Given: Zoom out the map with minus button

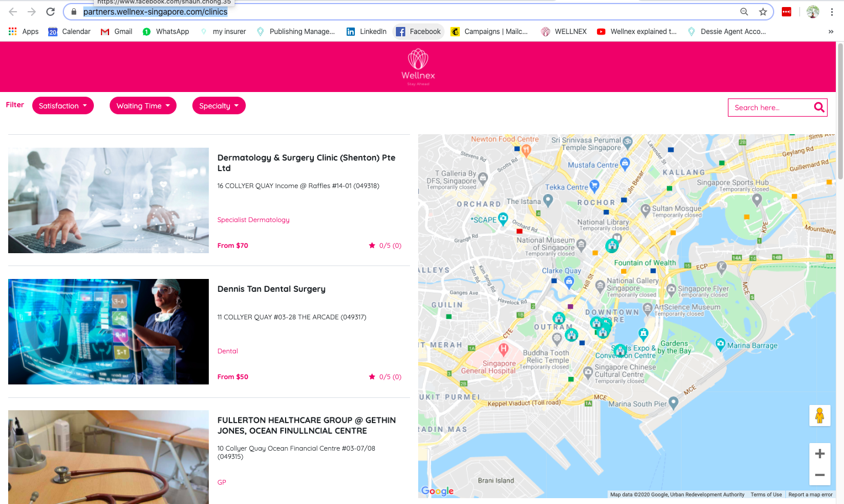Looking at the screenshot, I should tap(820, 475).
